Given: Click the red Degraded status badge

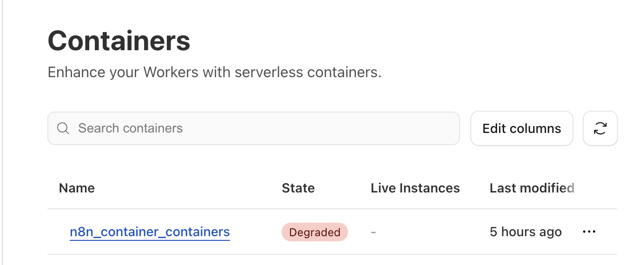Looking at the screenshot, I should click(x=315, y=232).
